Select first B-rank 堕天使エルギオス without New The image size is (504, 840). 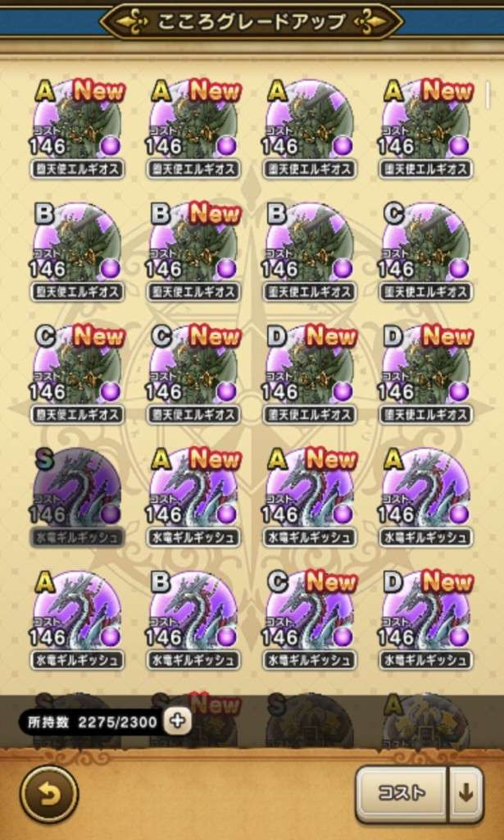click(x=77, y=252)
